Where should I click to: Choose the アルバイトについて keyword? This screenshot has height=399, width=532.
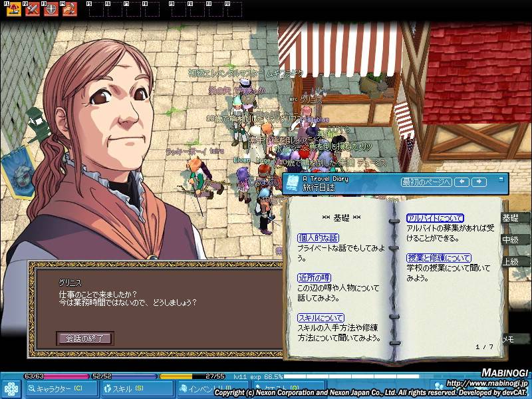436,218
